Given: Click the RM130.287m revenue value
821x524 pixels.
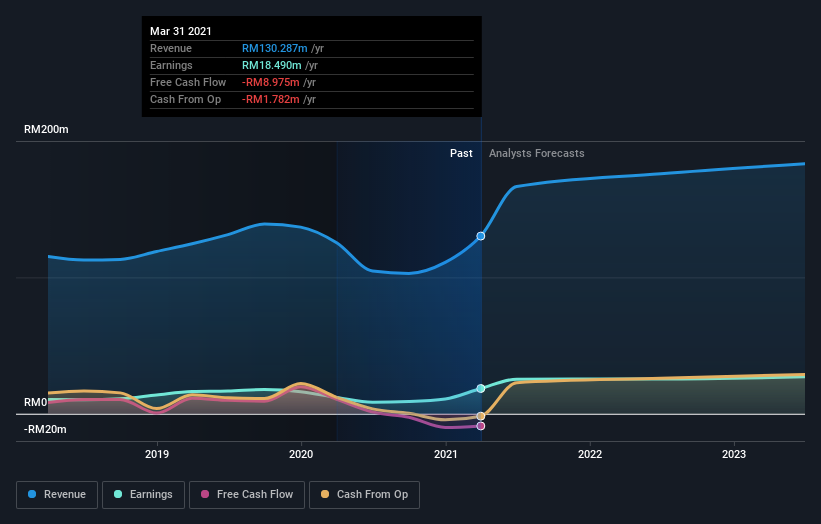Looking at the screenshot, I should click(x=274, y=48).
